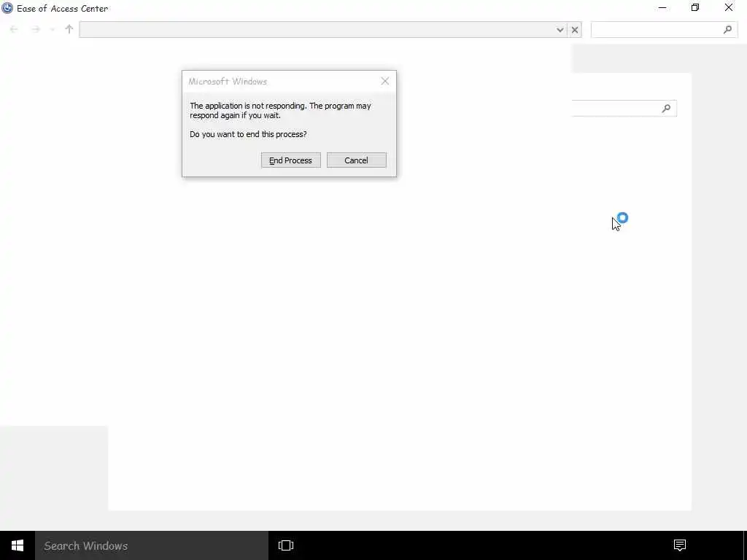Click the magnifier in lower search field

click(666, 109)
